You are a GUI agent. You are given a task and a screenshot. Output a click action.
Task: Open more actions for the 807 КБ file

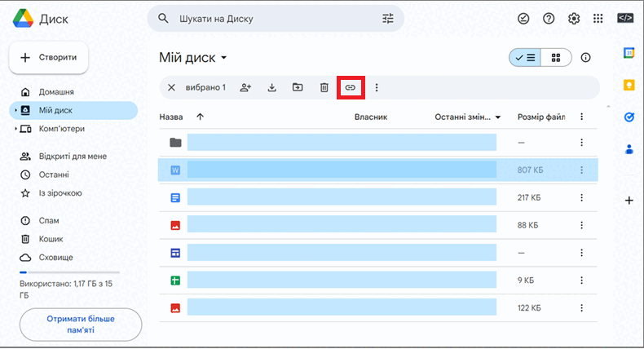point(581,170)
